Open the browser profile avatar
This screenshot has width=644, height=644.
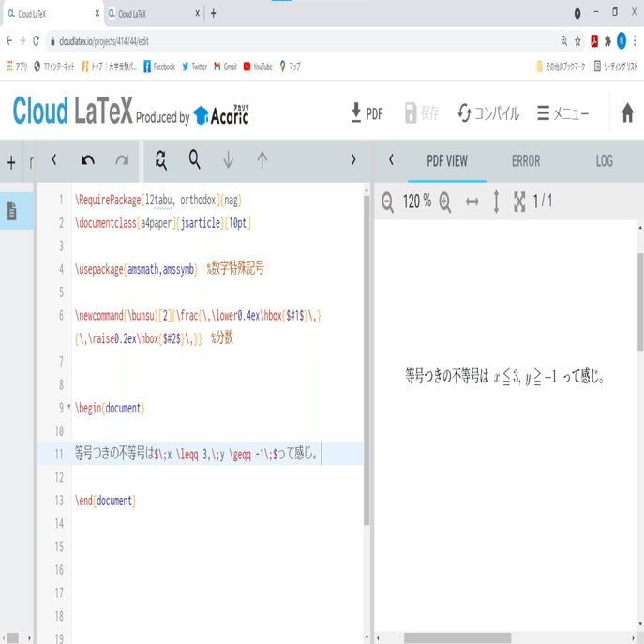[622, 40]
